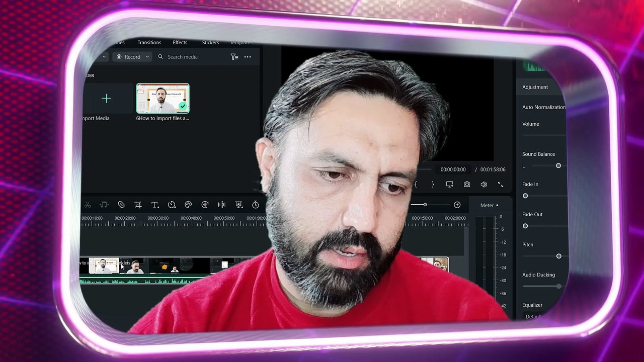
Task: Open the media filter and sort icon
Action: click(234, 57)
